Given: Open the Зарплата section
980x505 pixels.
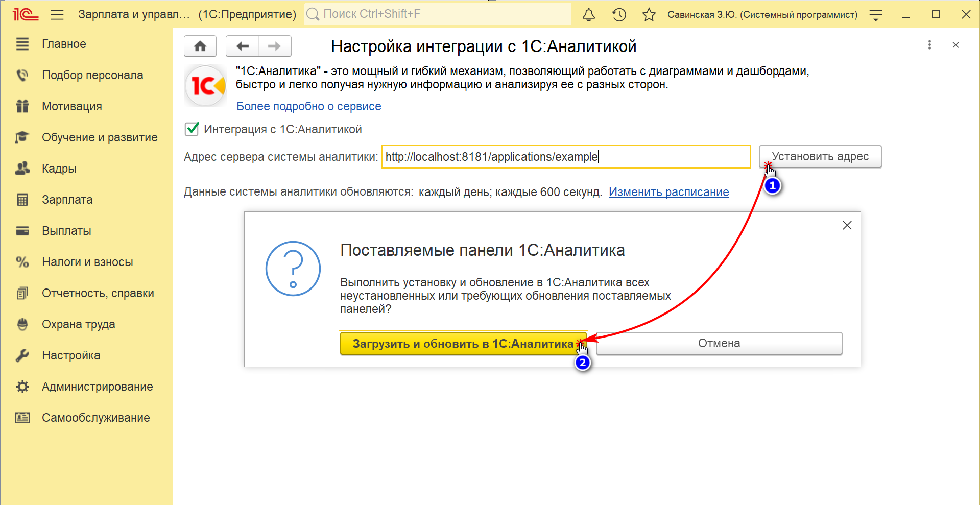Looking at the screenshot, I should [x=67, y=200].
